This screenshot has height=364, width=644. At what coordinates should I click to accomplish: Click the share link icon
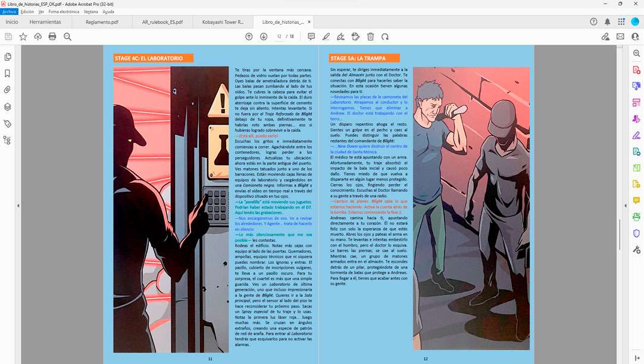click(x=605, y=36)
